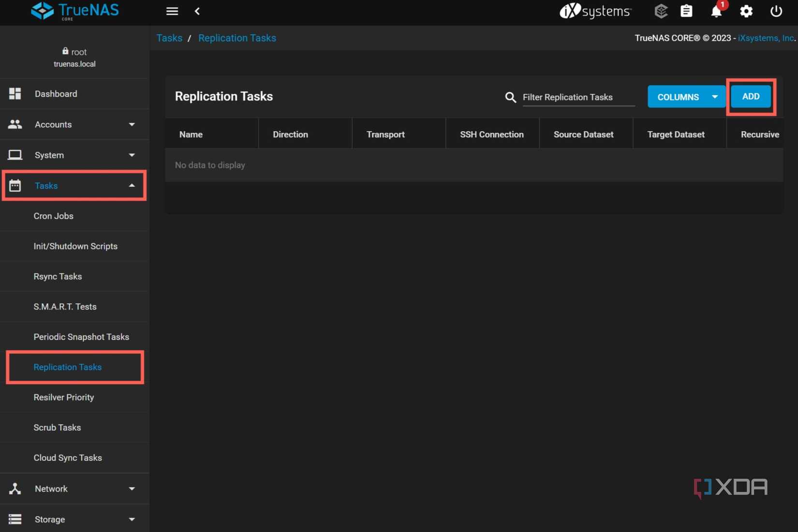
Task: Click the Network topology icon
Action: tap(15, 488)
